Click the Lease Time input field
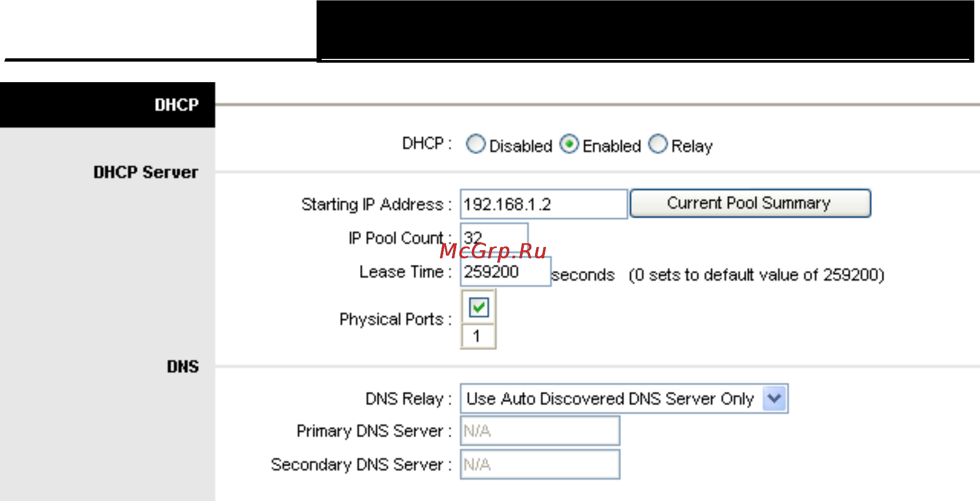Viewport: 980px width, 501px height. (x=505, y=271)
